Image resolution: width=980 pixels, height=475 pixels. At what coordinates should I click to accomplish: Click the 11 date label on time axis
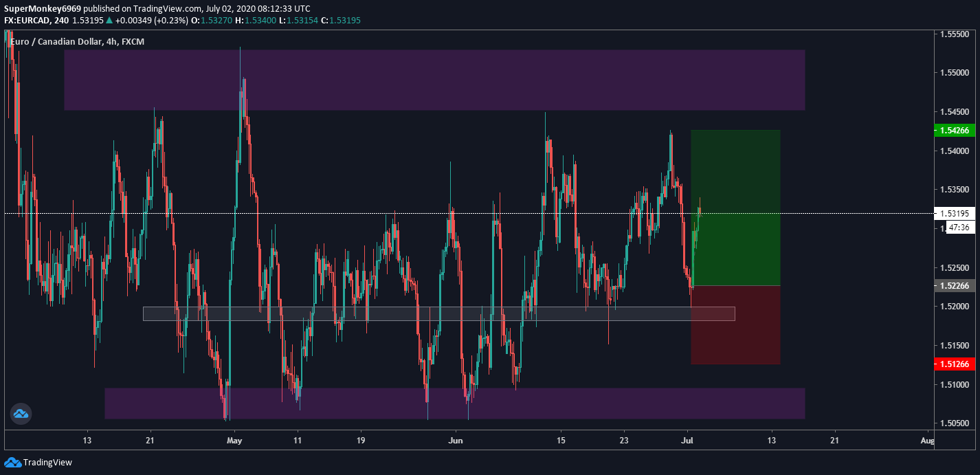click(x=298, y=440)
